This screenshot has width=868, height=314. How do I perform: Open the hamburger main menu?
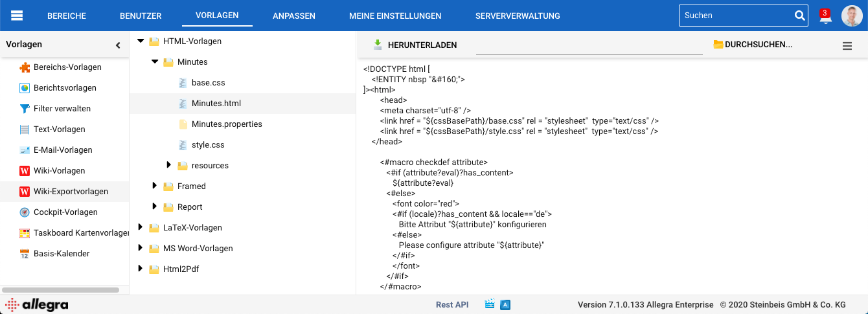pos(17,16)
